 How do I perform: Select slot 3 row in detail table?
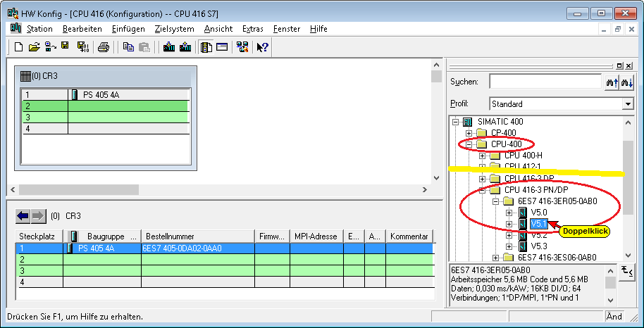tap(225, 270)
